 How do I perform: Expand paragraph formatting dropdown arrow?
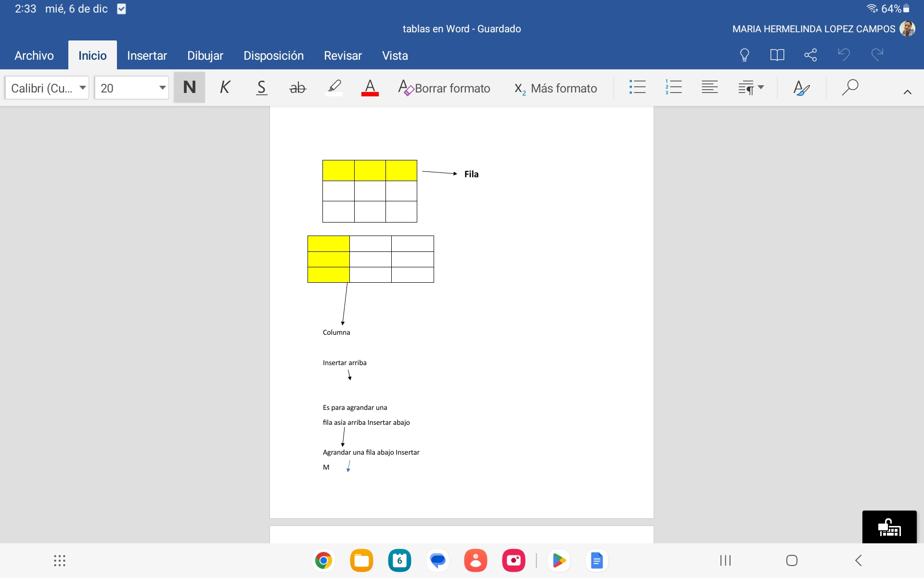(761, 88)
